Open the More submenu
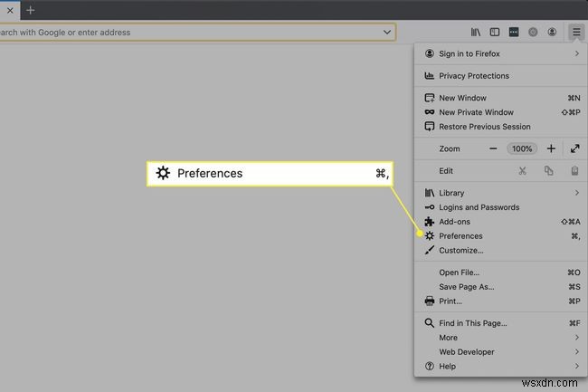The image size is (588, 392). tap(501, 338)
